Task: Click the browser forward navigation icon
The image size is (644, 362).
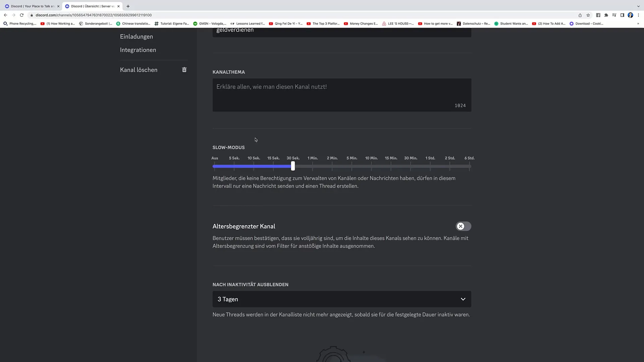Action: click(x=13, y=15)
